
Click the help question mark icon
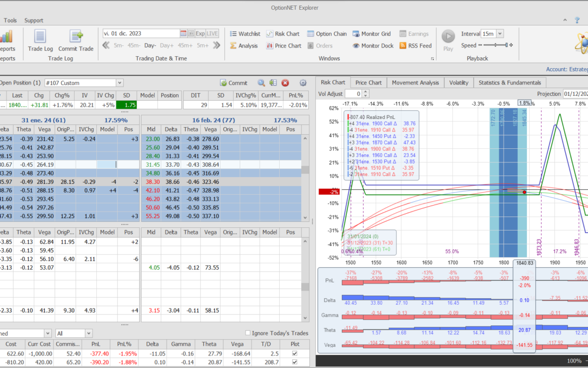pos(577,20)
